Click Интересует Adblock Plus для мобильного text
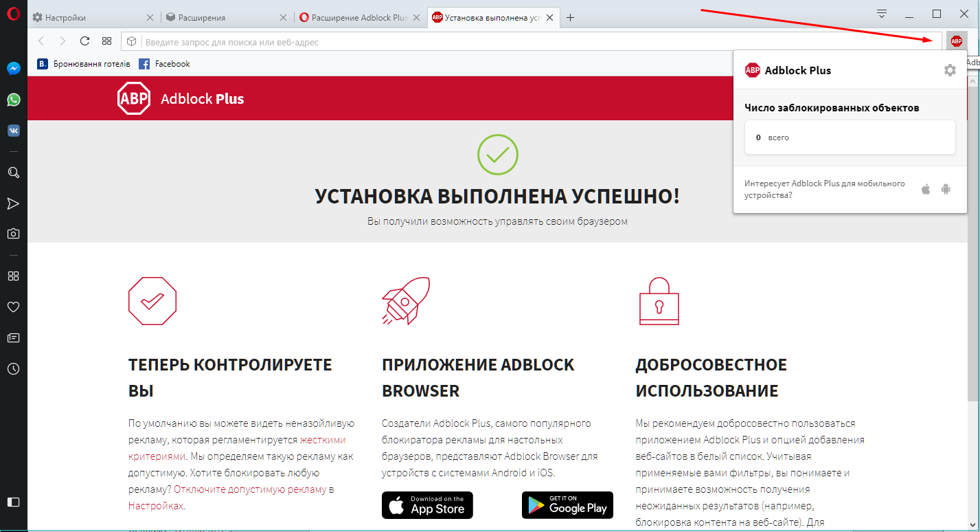The height and width of the screenshot is (532, 980). tap(825, 189)
